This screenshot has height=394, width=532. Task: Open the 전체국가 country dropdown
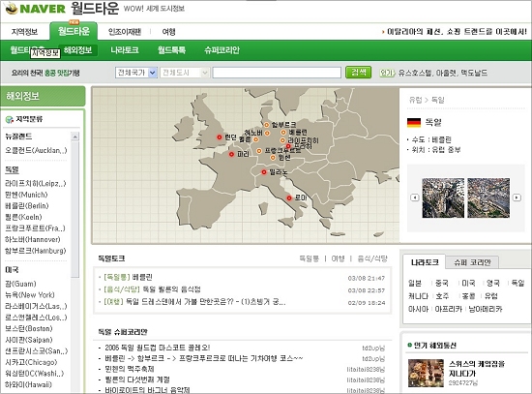pos(136,73)
